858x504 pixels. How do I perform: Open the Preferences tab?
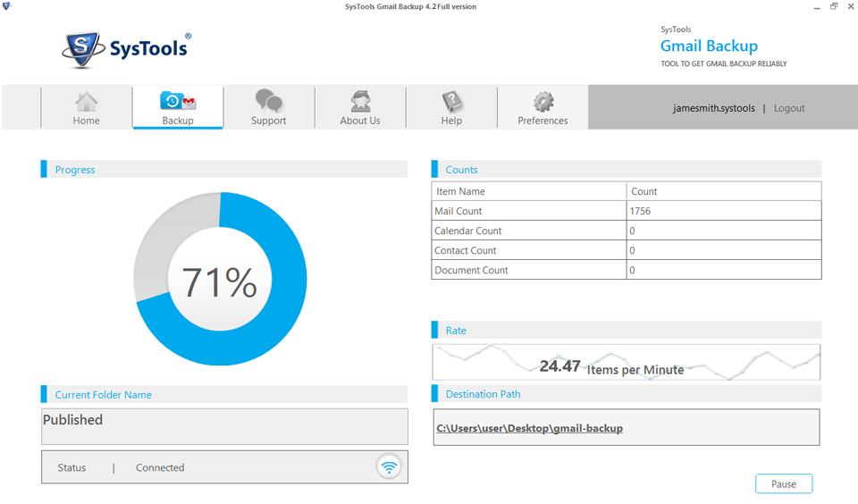[x=543, y=107]
